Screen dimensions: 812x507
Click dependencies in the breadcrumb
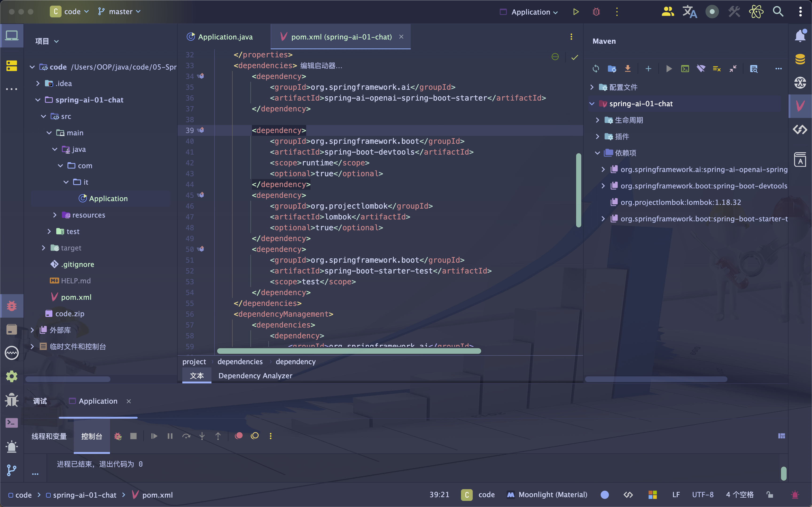240,362
